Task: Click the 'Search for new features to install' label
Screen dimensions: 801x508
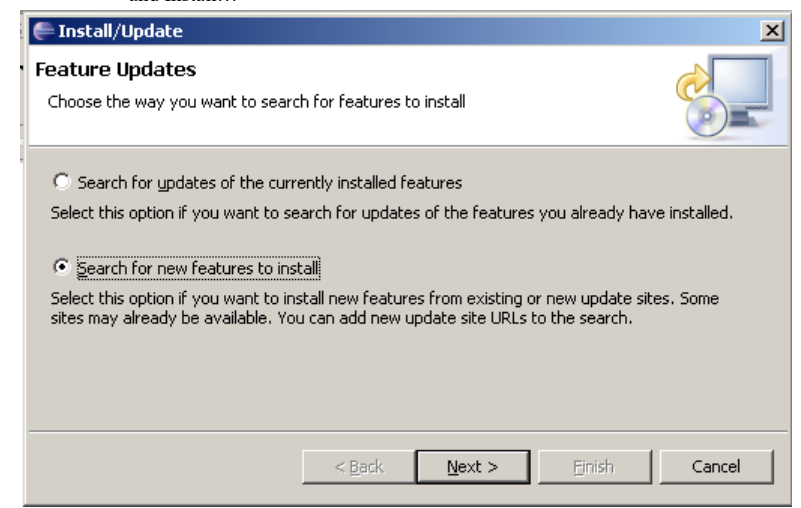Action: (198, 268)
